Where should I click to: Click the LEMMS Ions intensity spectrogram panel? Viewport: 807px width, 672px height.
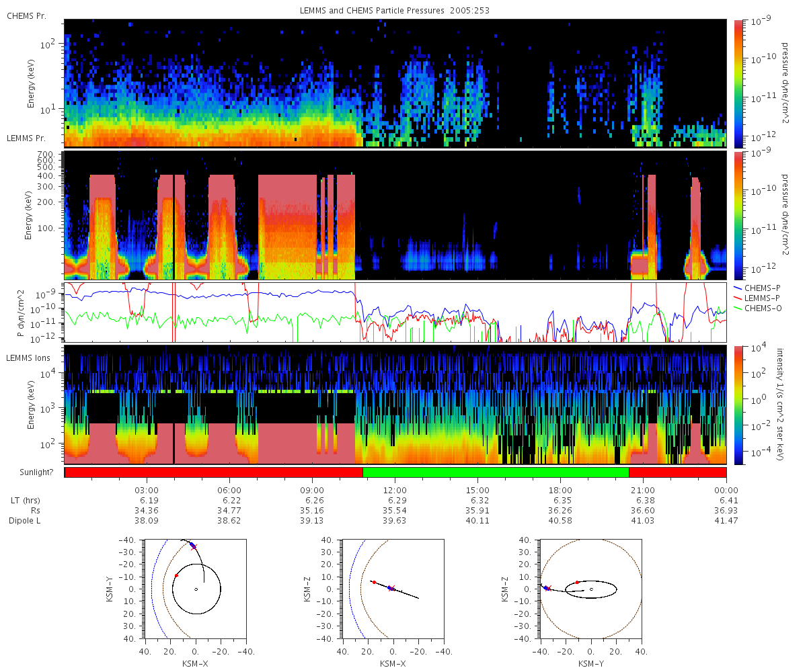pos(395,405)
